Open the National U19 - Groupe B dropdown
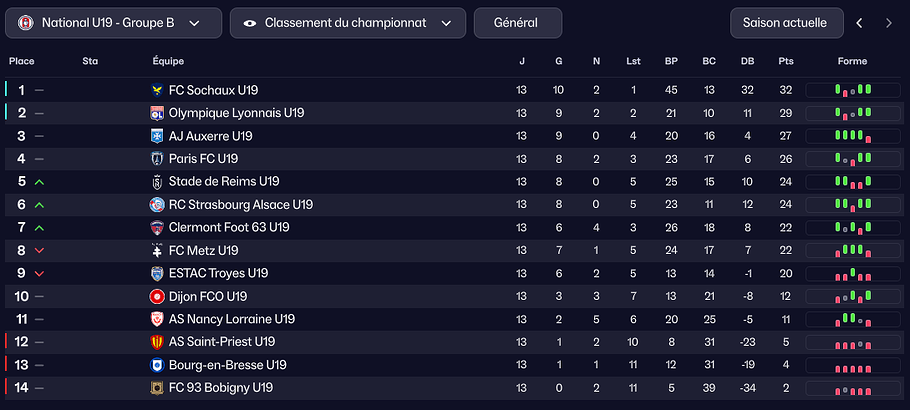The width and height of the screenshot is (910, 410). (x=113, y=23)
